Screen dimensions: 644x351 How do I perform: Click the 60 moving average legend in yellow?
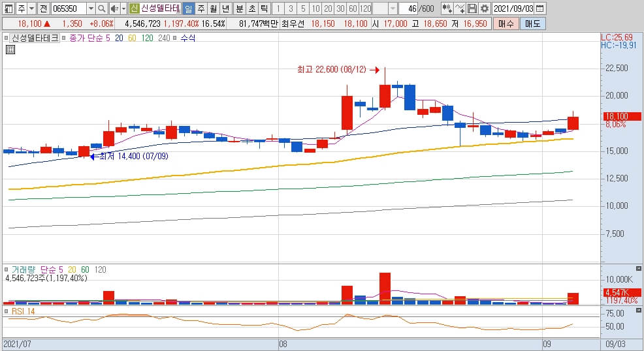click(x=132, y=38)
